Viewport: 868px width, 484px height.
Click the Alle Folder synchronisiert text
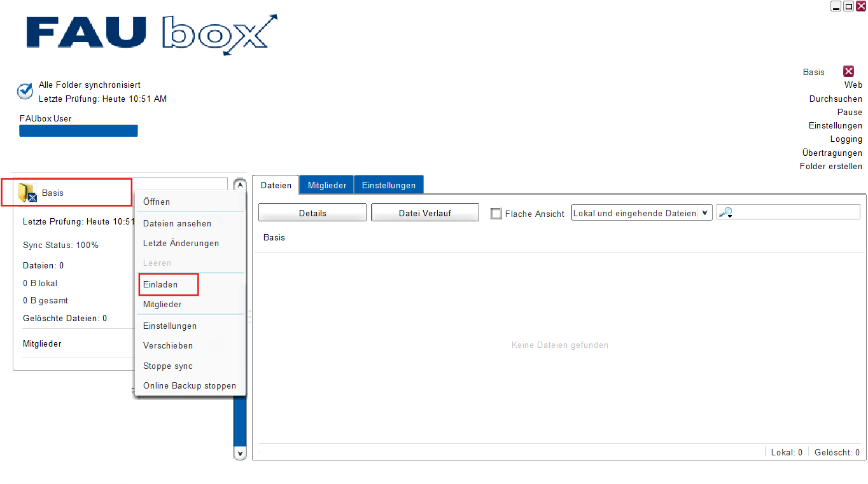click(x=90, y=85)
